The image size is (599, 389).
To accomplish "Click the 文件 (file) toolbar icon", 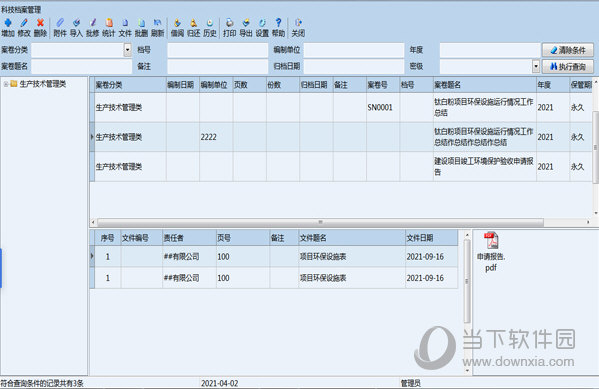I will (x=125, y=28).
